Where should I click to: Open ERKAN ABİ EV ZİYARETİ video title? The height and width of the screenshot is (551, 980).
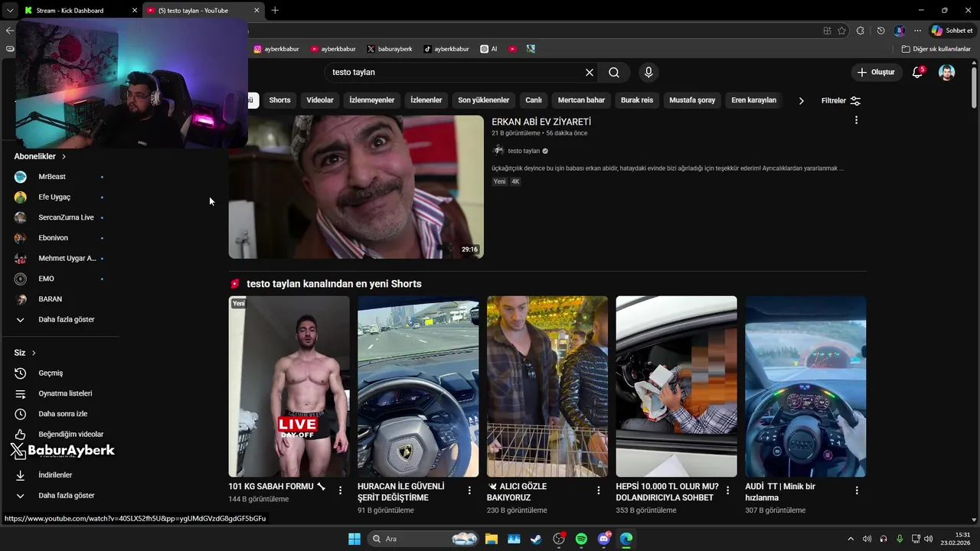pos(541,122)
